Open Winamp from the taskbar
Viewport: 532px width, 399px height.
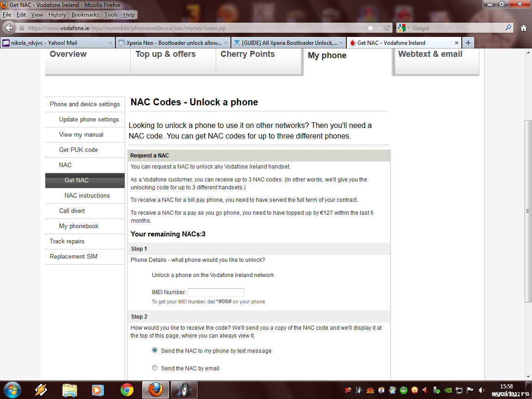41,390
